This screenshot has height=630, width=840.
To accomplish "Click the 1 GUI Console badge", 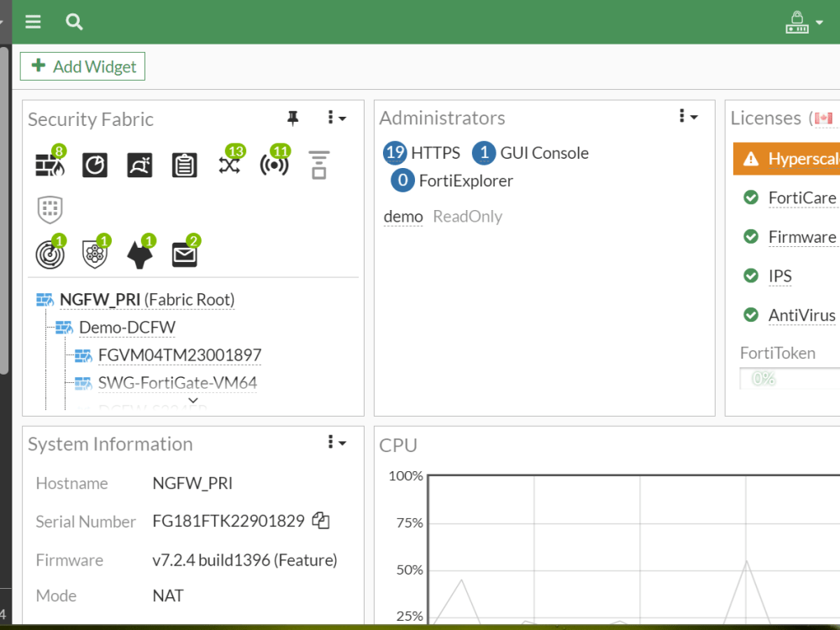I will (x=483, y=153).
